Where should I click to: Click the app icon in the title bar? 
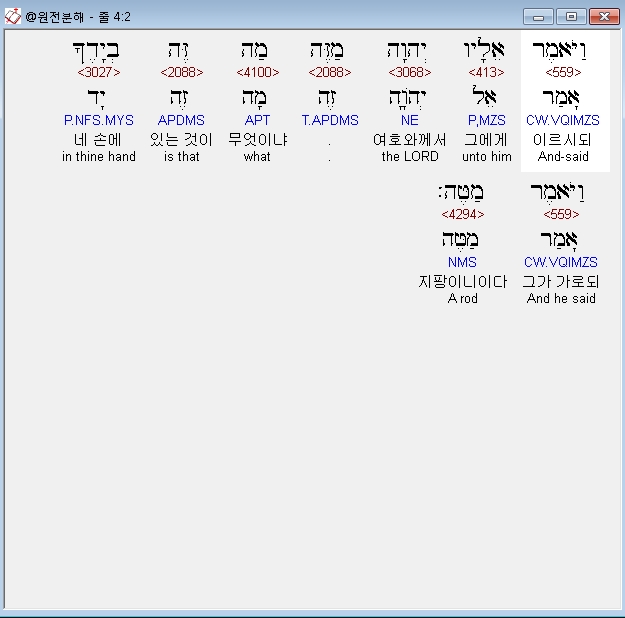pos(12,16)
